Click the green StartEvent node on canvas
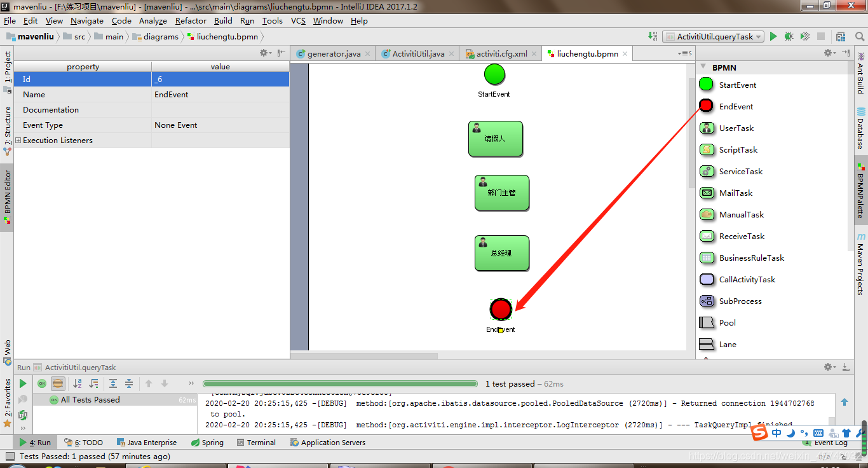Image resolution: width=868 pixels, height=468 pixels. pyautogui.click(x=494, y=74)
